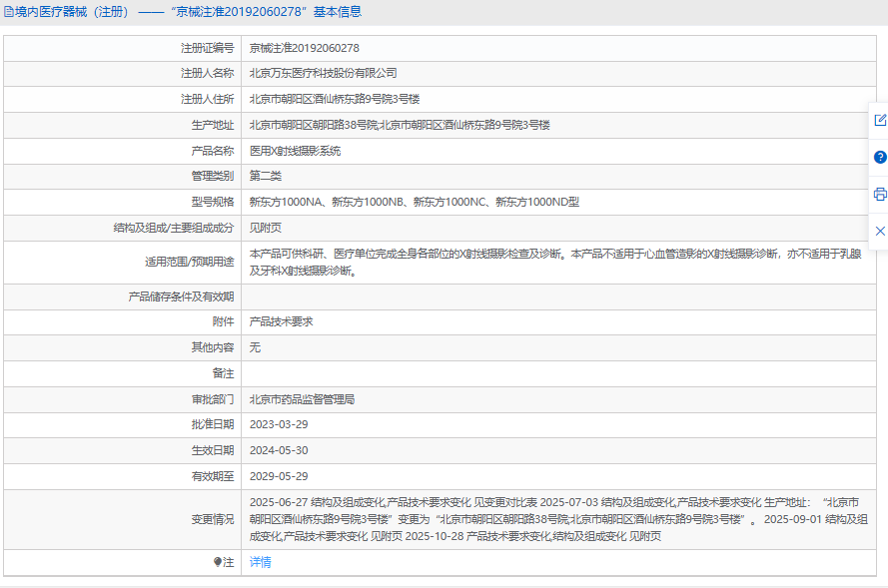Viewport: 888px width, 588px height.
Task: Click the 变更情况 change history text
Action: tap(558, 519)
